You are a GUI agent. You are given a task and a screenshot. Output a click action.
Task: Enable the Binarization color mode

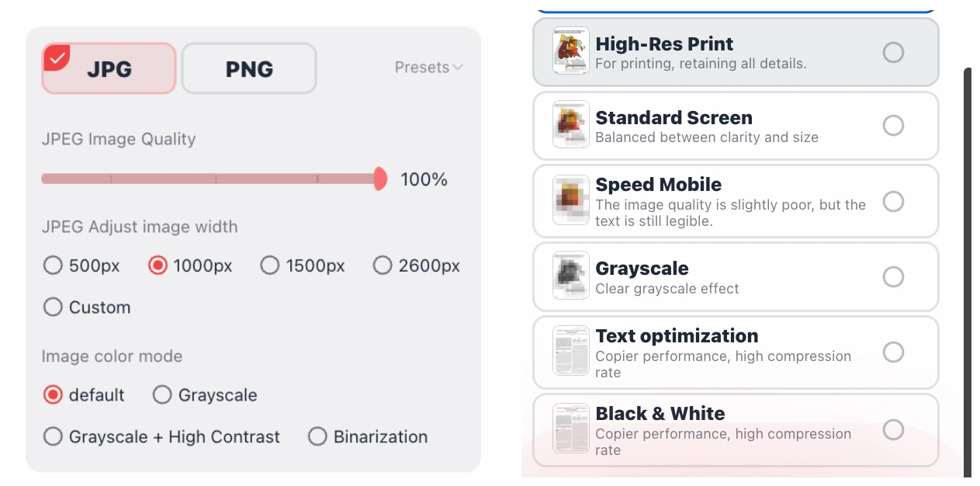(x=317, y=436)
